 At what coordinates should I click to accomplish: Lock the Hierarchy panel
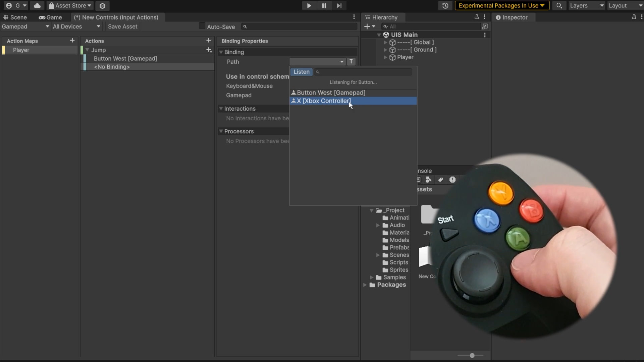pos(476,17)
